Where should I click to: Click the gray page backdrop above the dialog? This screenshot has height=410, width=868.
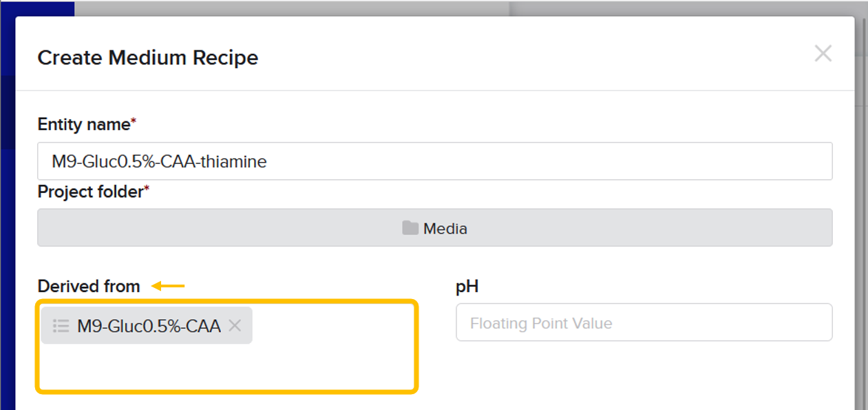point(289,8)
